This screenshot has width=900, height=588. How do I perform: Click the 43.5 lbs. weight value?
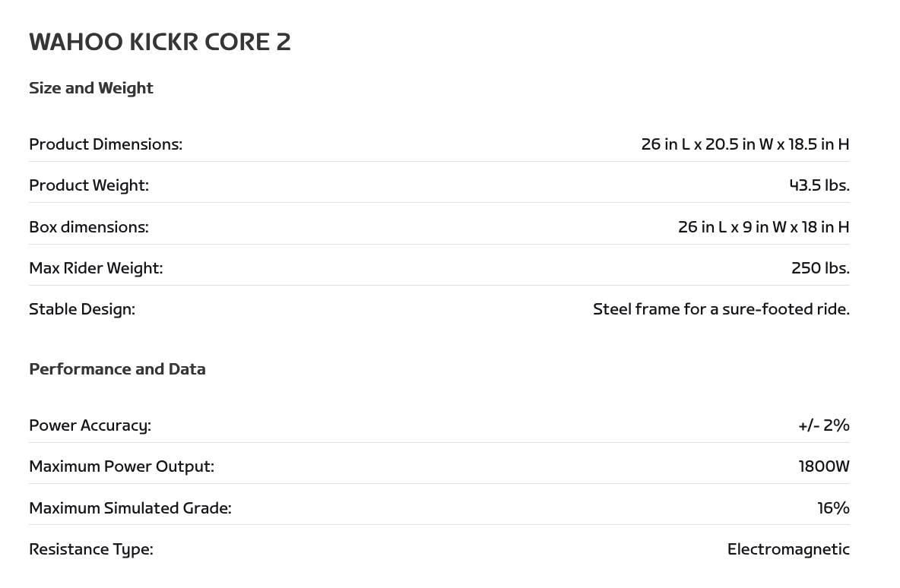819,185
